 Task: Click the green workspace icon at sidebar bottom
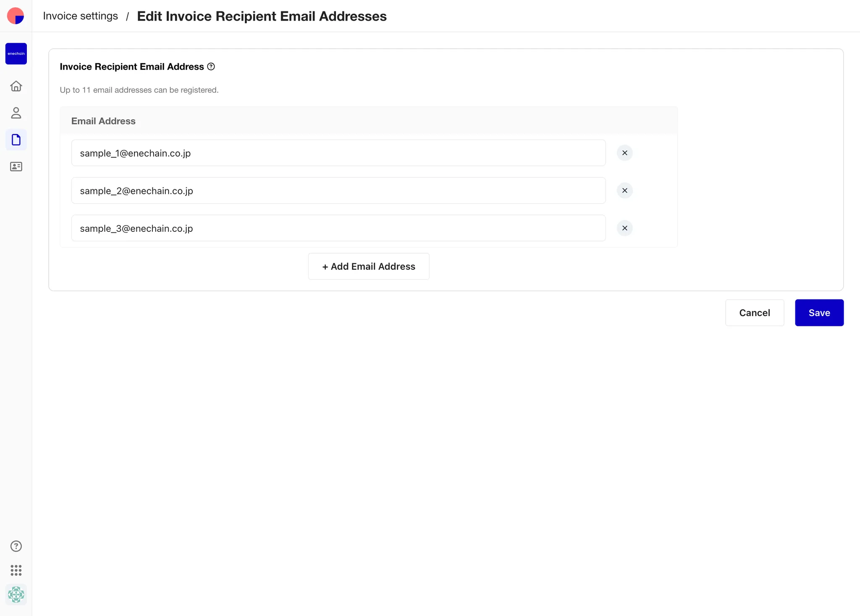(16, 595)
